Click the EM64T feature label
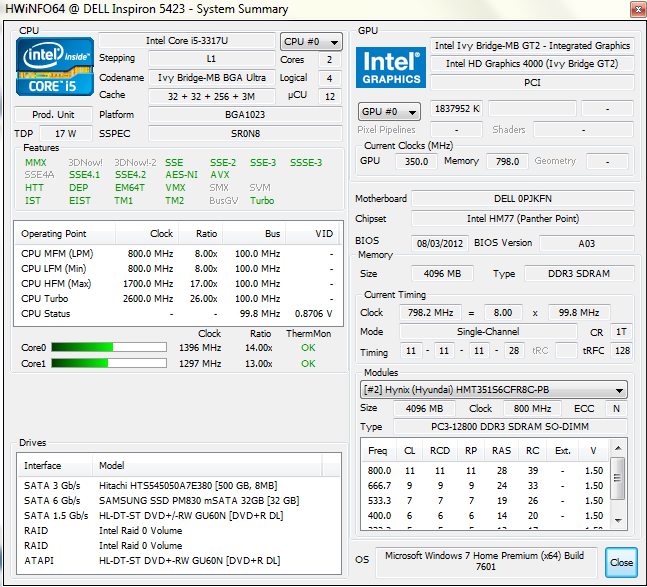The width and height of the screenshot is (647, 587). tap(130, 188)
